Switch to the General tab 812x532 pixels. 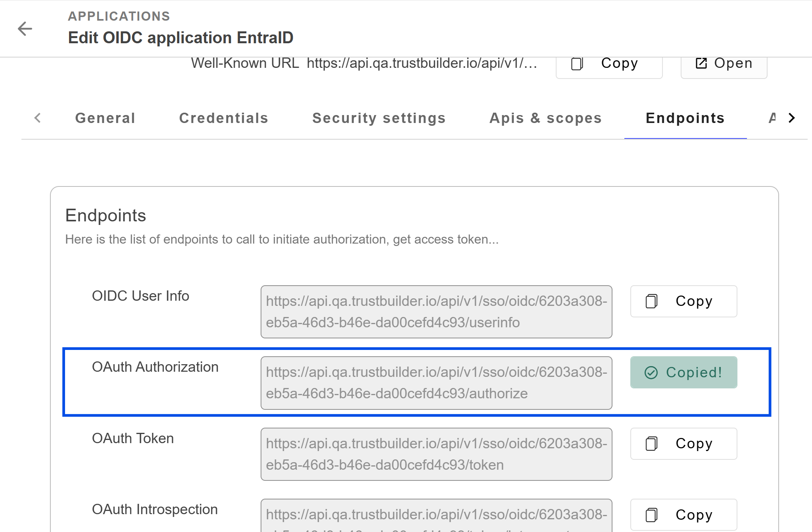tap(105, 118)
